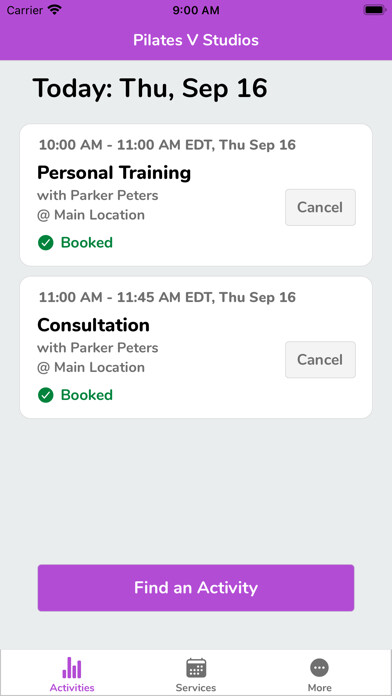This screenshot has height=696, width=392.
Task: Tap the battery indicator in status bar
Action: point(374,10)
